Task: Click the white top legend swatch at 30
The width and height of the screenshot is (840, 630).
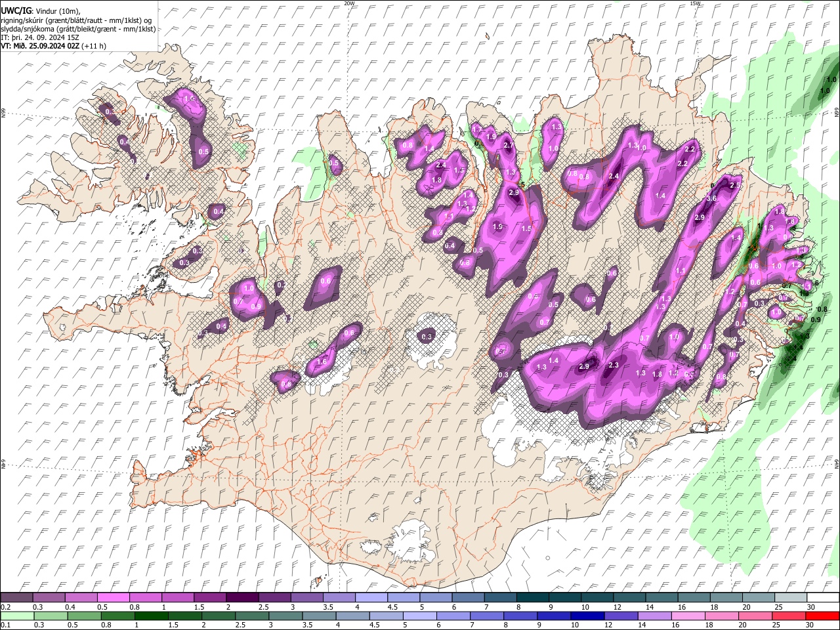Action: tap(822, 598)
